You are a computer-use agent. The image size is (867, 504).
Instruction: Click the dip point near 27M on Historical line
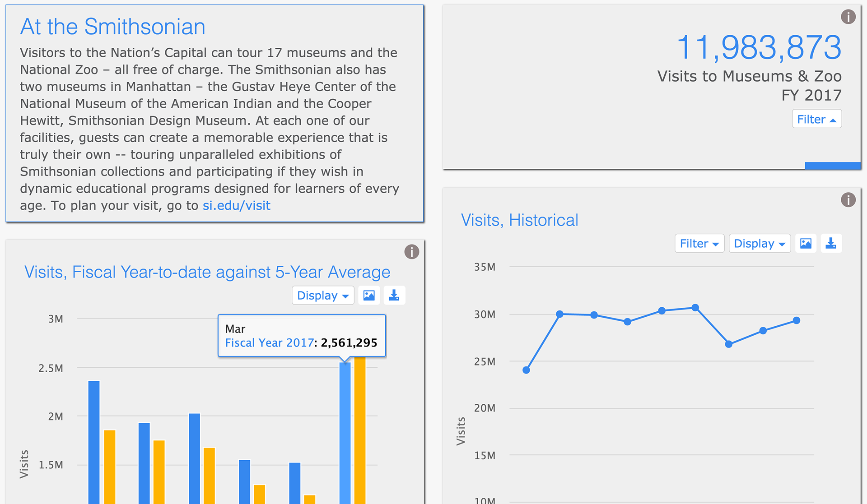(728, 344)
